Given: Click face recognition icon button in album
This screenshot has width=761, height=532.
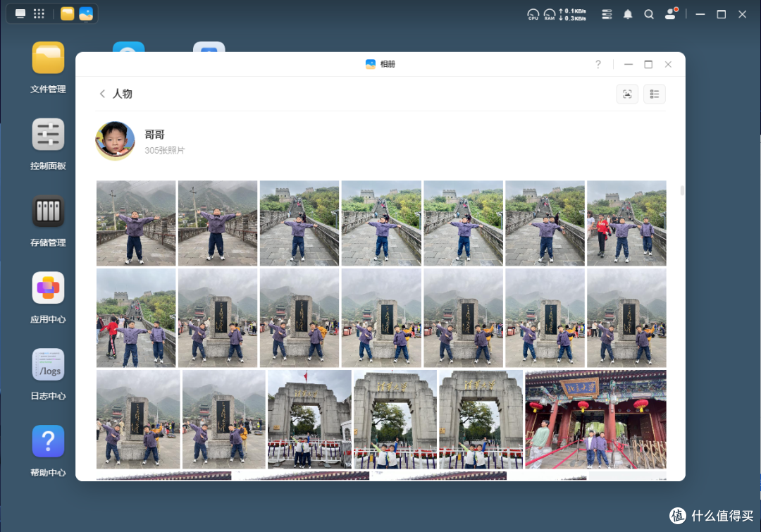Looking at the screenshot, I should 627,94.
